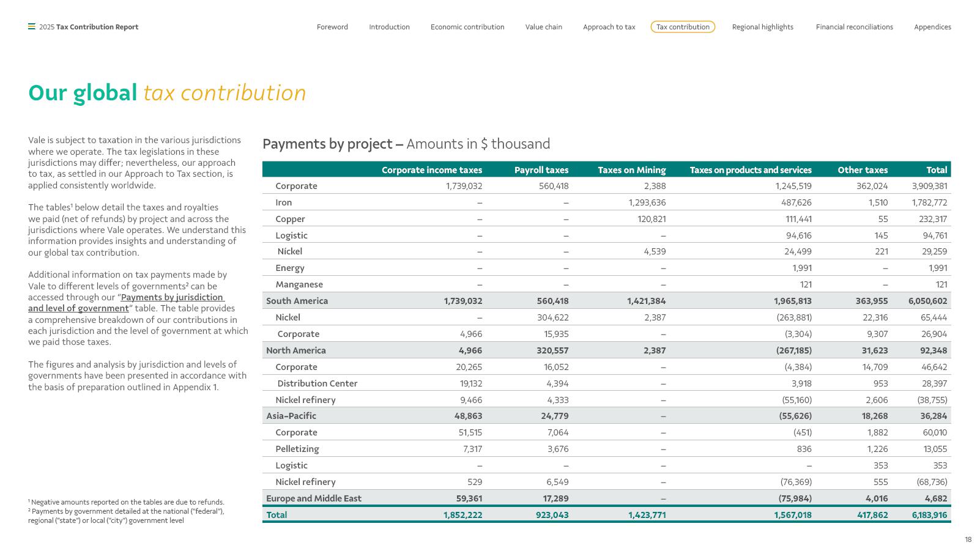Click the Taxes on Mining column header
The height and width of the screenshot is (551, 980).
click(632, 170)
